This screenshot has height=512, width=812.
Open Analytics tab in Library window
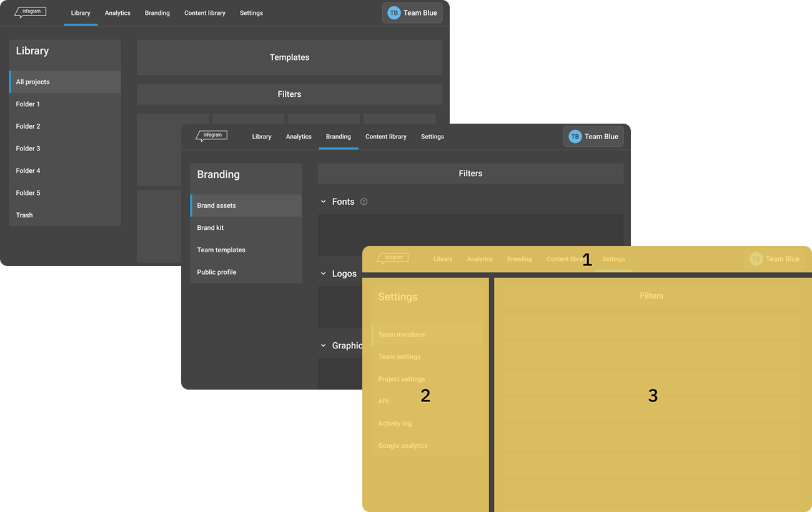(x=117, y=13)
